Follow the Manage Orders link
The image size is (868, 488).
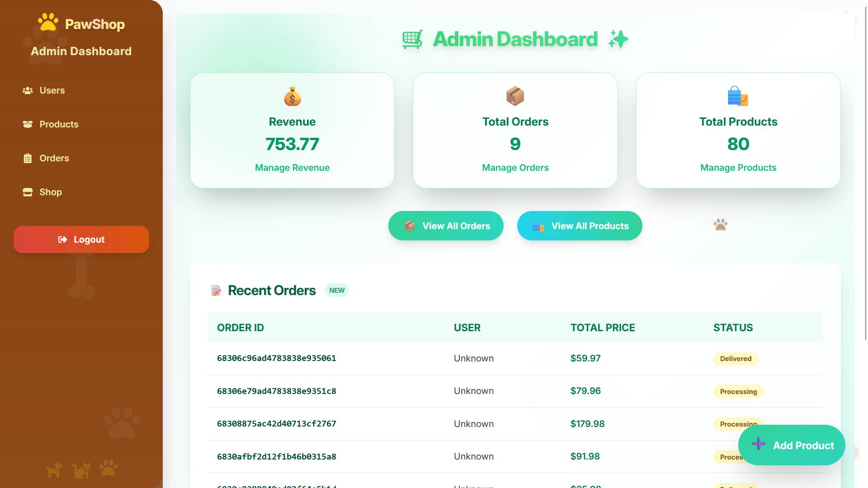pyautogui.click(x=515, y=168)
